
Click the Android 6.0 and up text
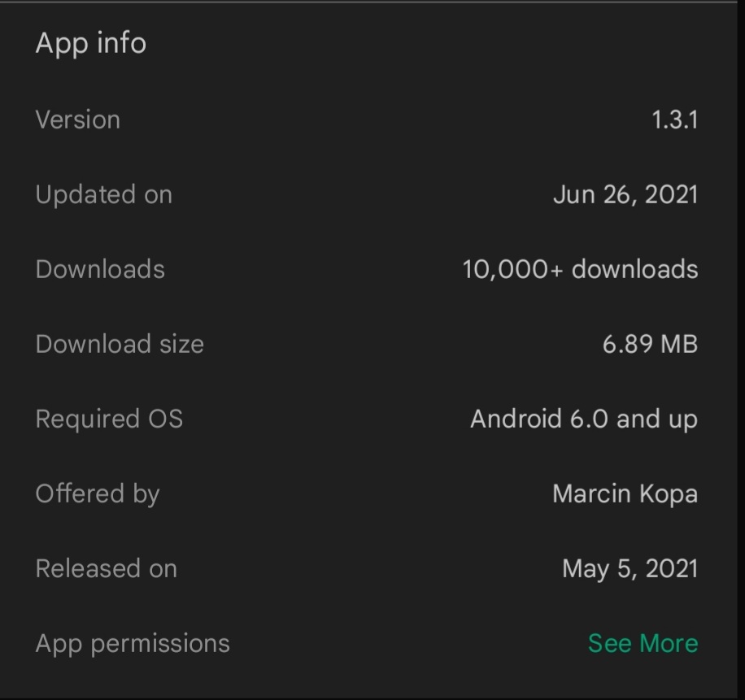(x=584, y=419)
